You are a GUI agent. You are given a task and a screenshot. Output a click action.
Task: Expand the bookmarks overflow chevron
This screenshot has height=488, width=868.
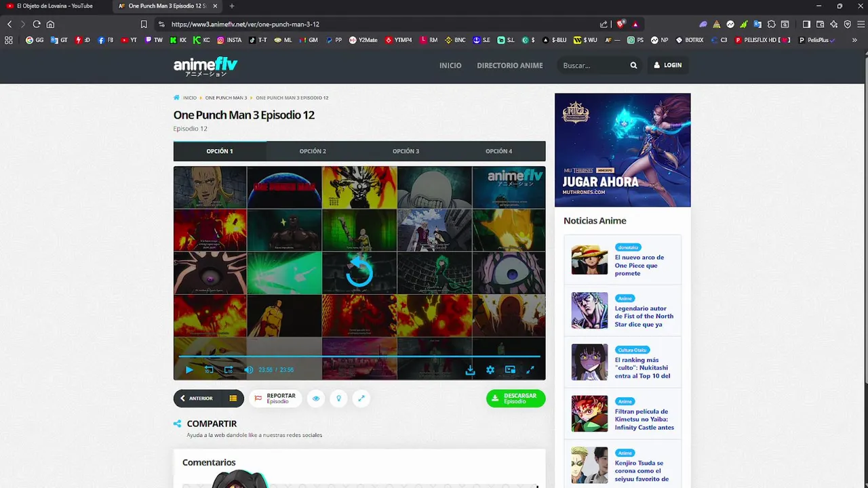click(x=854, y=40)
